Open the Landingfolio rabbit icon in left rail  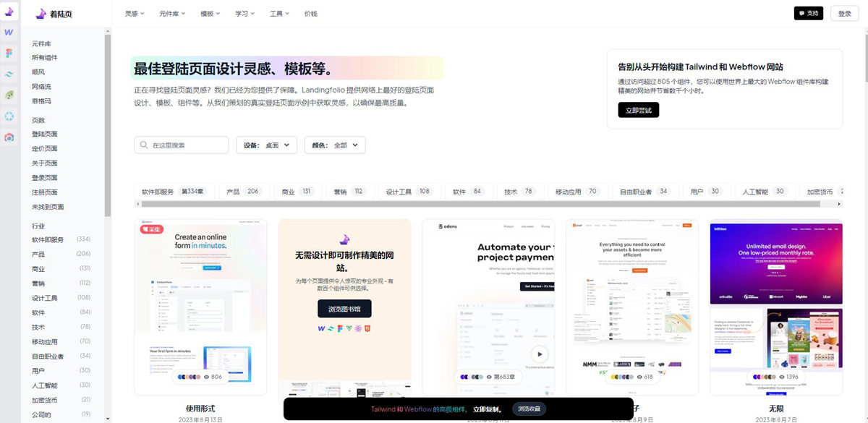click(x=9, y=11)
